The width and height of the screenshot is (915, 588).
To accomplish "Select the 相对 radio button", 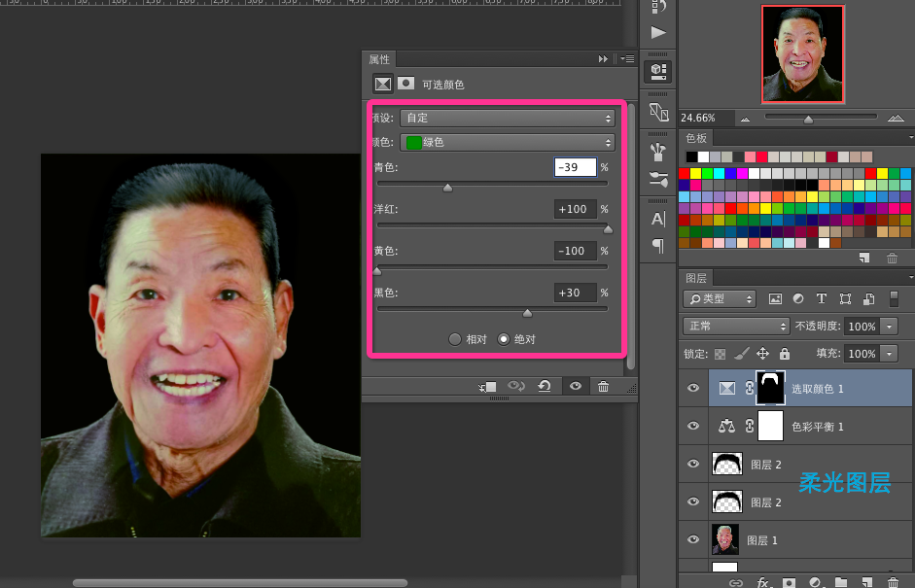I will (x=455, y=339).
